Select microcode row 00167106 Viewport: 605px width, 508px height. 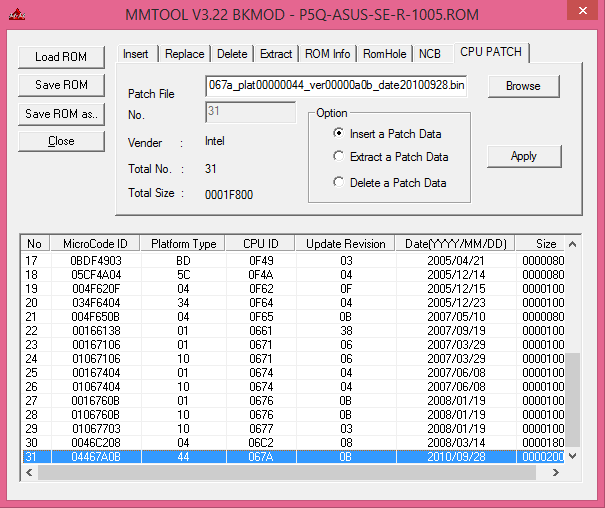tap(293, 344)
